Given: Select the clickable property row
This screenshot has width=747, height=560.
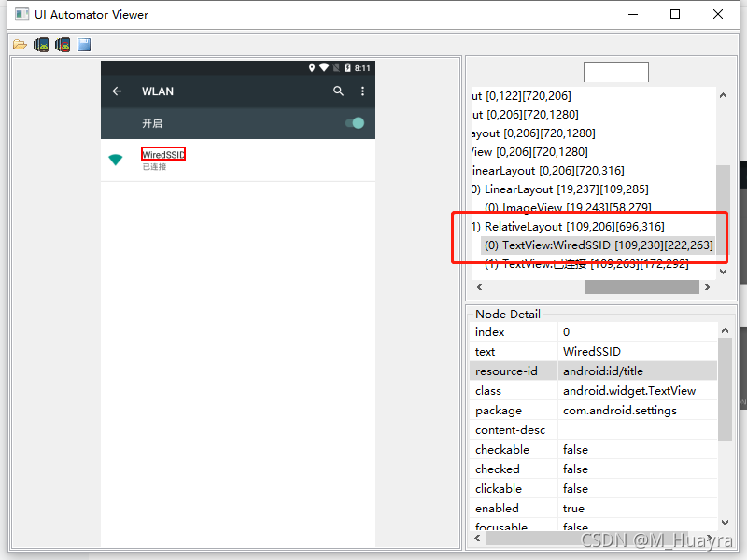Looking at the screenshot, I should tap(593, 488).
